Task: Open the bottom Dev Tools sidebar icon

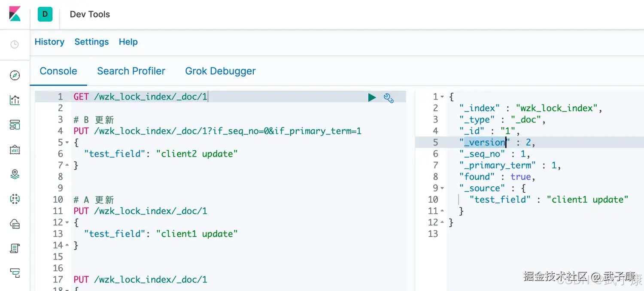Action: pyautogui.click(x=15, y=273)
